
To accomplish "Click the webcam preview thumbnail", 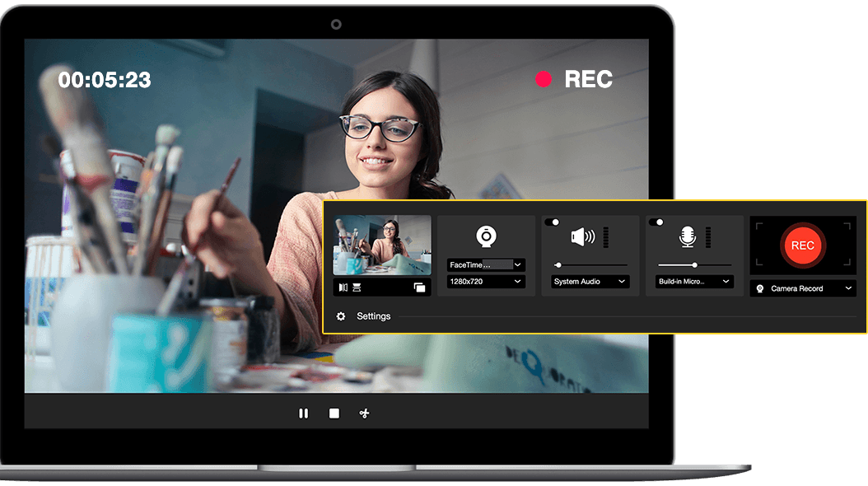I will (382, 245).
